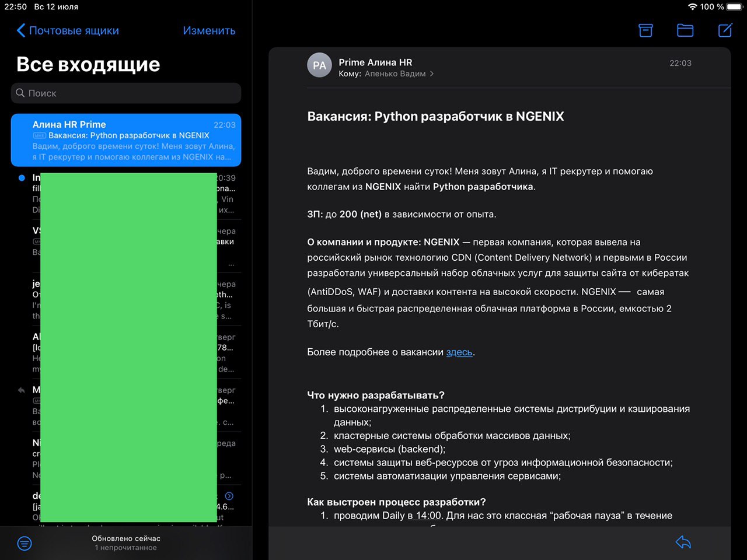This screenshot has width=747, height=560.
Task: Open the mailbox filter icon
Action: tap(25, 543)
